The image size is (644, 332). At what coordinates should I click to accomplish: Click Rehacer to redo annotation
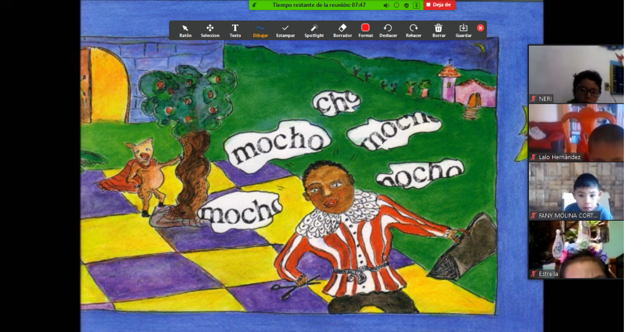pos(413,30)
